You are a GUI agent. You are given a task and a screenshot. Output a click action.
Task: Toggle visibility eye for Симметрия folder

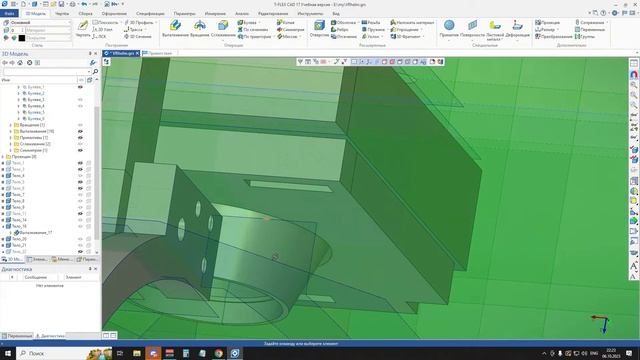[80, 150]
